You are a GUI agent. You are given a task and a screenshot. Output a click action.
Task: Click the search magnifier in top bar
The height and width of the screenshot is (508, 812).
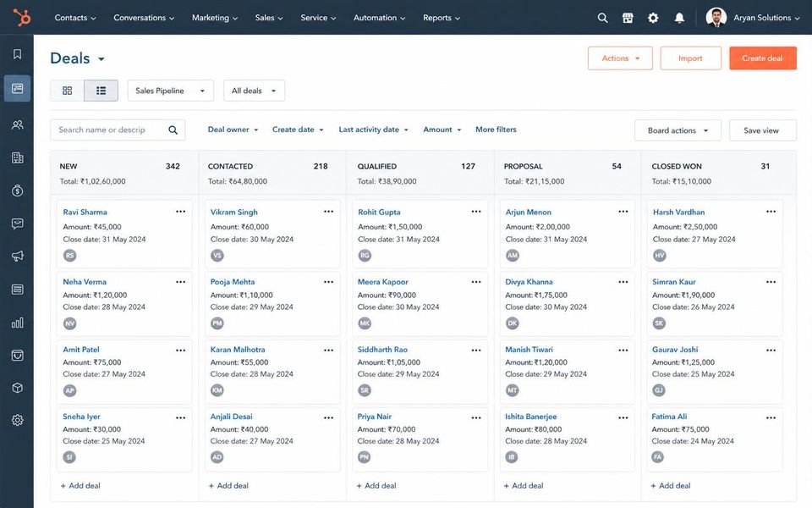coord(602,18)
